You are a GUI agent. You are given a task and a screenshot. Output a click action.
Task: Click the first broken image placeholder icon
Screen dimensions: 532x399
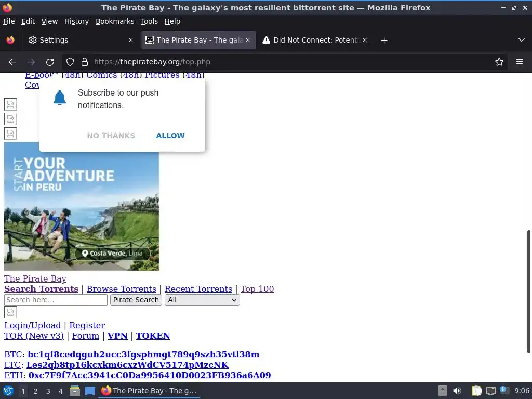tap(10, 104)
